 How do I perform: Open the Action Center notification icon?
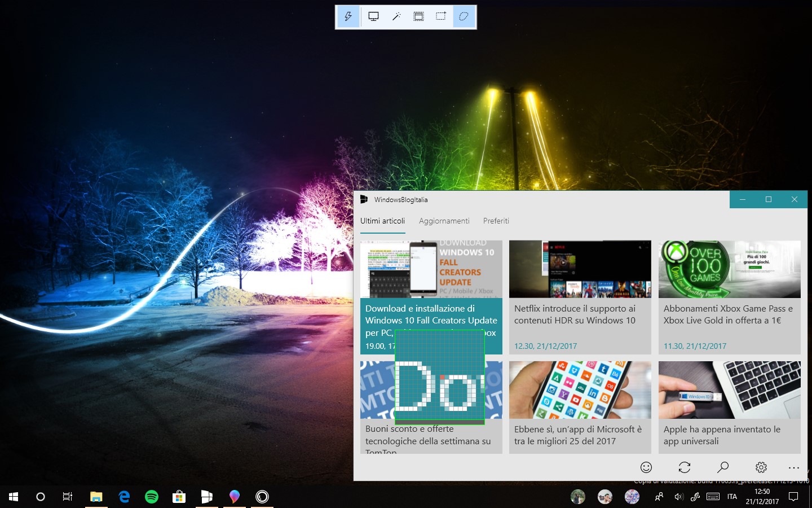click(793, 497)
